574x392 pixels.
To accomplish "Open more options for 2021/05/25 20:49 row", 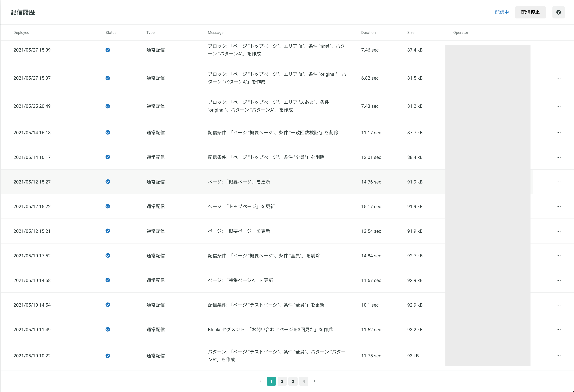I will (x=558, y=106).
